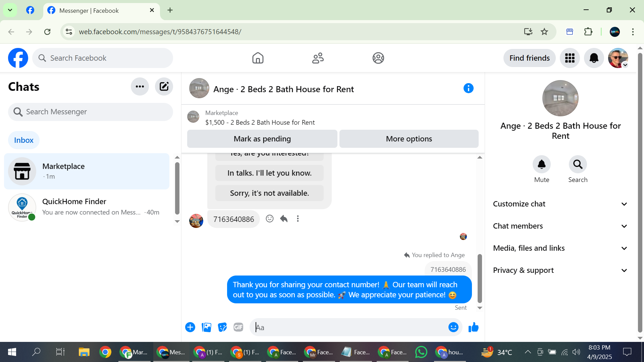
Task: Open more actions plus icon in composer
Action: 190,327
